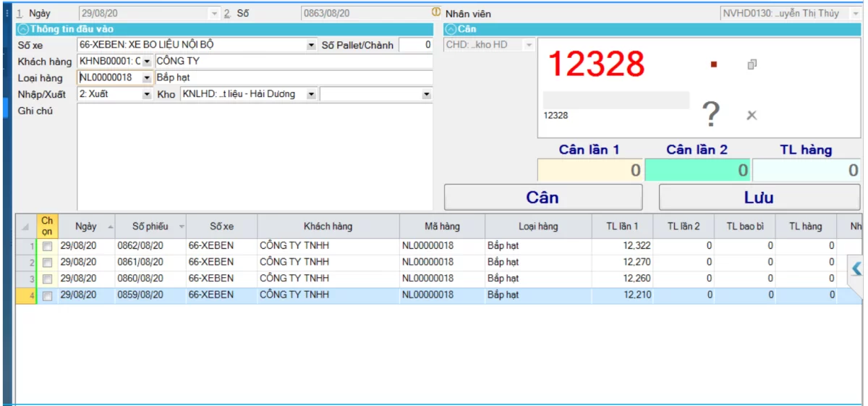Collapse the Cân panel header
The image size is (868, 406).
[451, 29]
